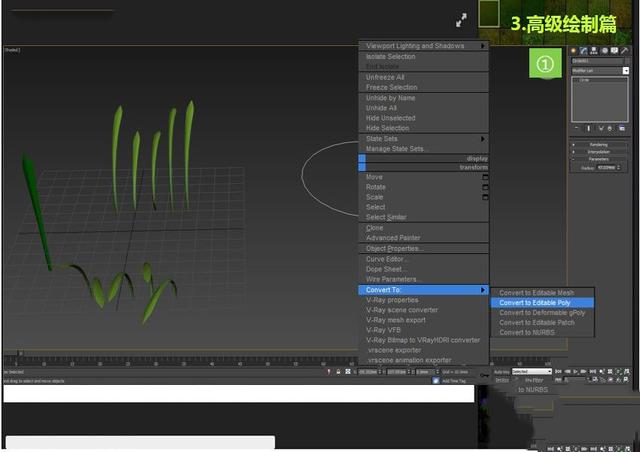This screenshot has height=452, width=640.
Task: Click the viewport maximize arrows icon
Action: click(461, 19)
